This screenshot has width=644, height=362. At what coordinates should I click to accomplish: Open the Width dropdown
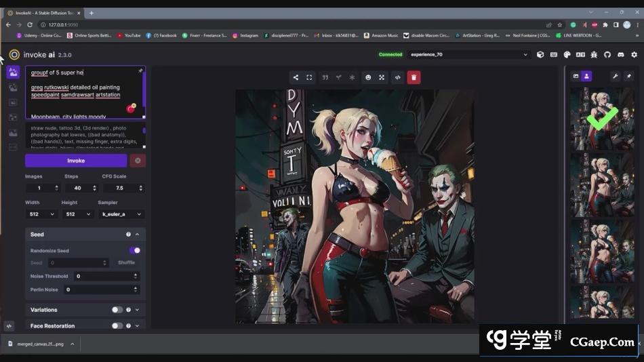click(42, 214)
